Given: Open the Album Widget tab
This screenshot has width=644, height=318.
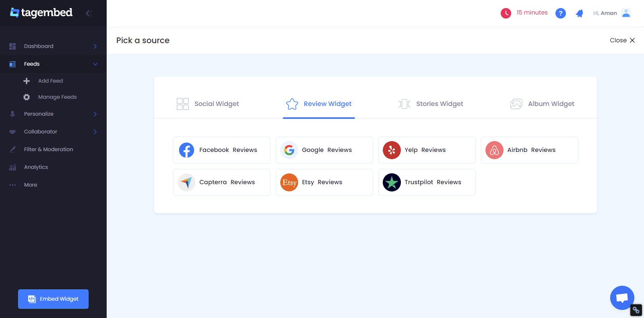Looking at the screenshot, I should 542,104.
